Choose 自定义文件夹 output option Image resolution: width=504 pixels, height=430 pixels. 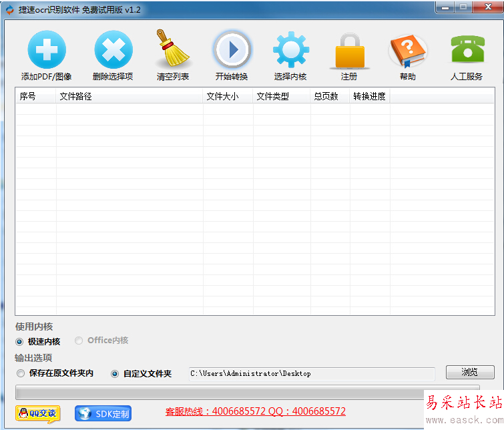point(114,374)
